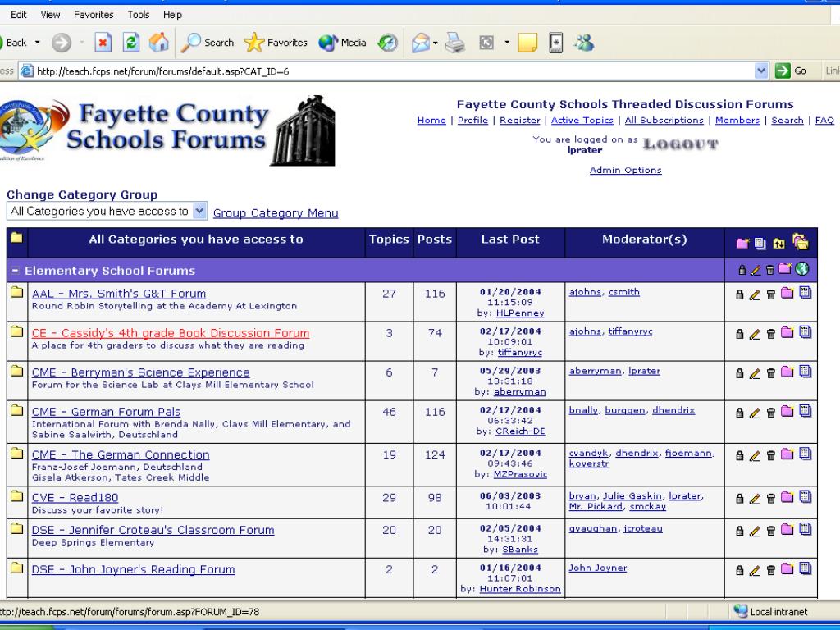
Task: Follow the Home link in forum navigation
Action: (x=431, y=121)
